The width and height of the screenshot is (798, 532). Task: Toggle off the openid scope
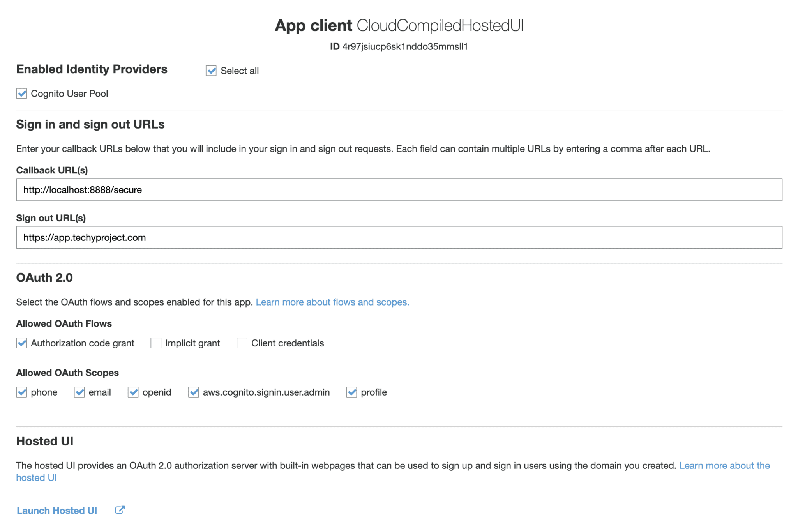(x=134, y=392)
